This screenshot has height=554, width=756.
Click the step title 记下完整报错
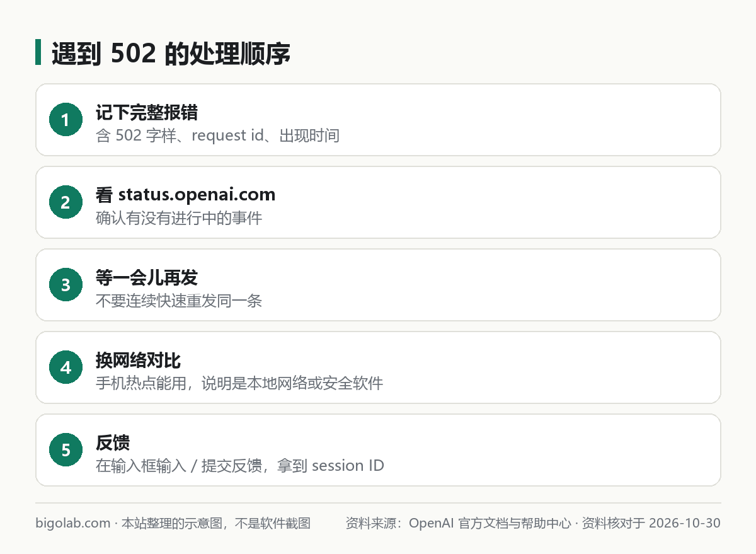(x=147, y=112)
